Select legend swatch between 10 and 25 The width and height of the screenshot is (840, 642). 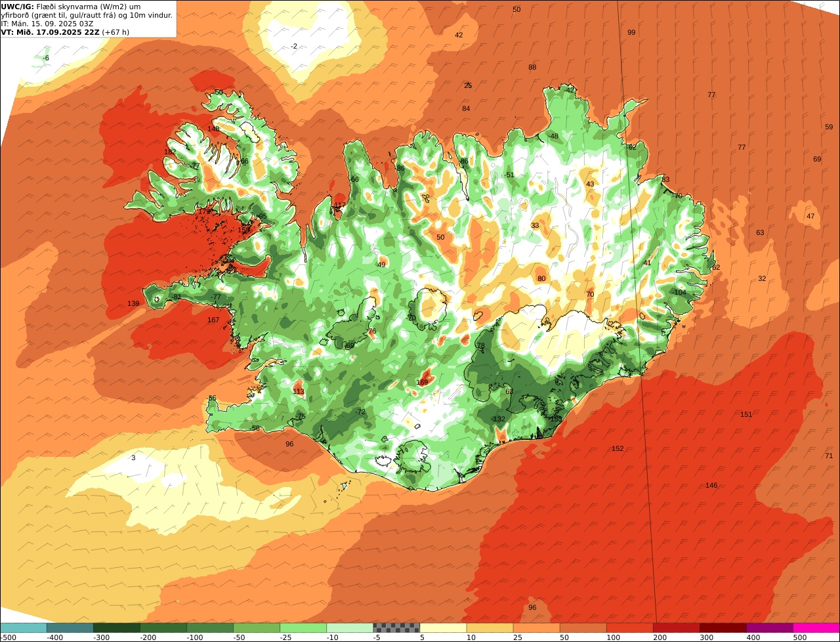tap(490, 628)
